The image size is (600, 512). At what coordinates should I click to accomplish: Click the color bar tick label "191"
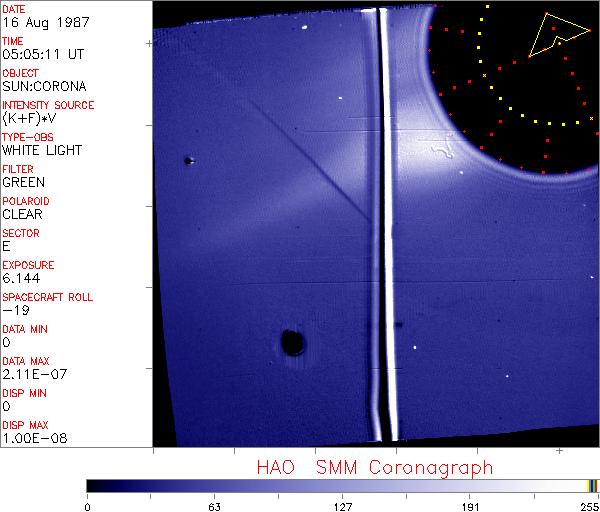pos(470,507)
